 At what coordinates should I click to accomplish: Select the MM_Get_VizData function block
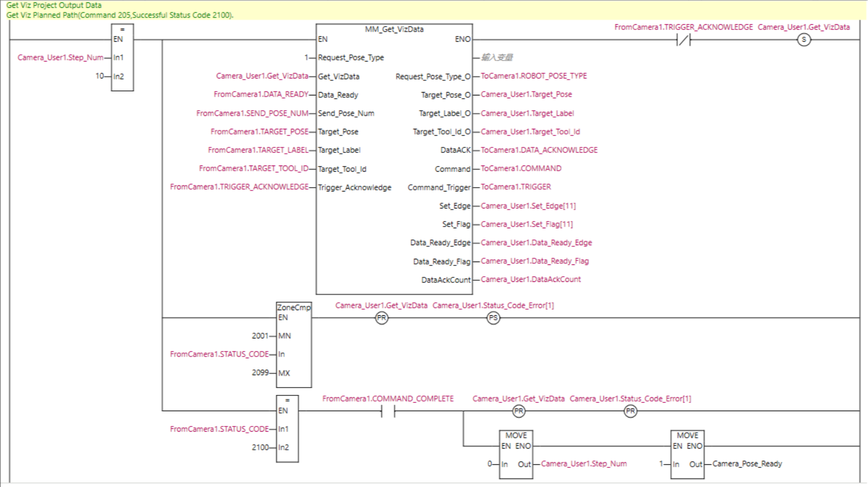pyautogui.click(x=394, y=158)
